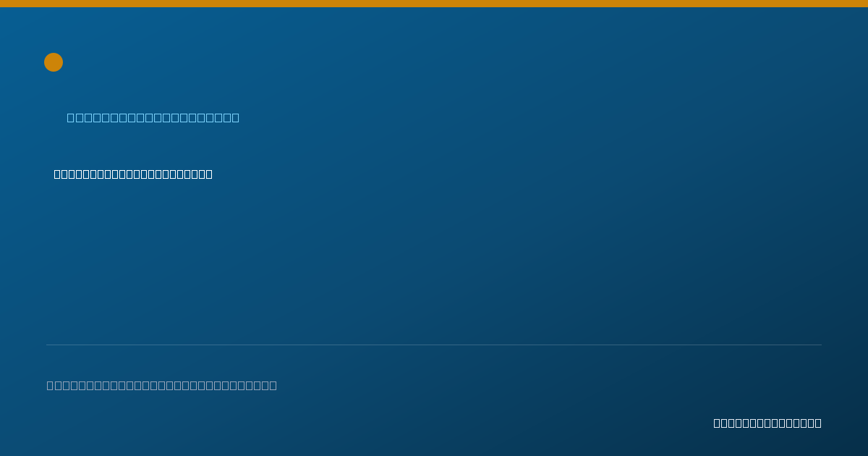Image resolution: width=868 pixels, height=456 pixels.
Task: Click the thin horizontal divider line
Action: (434, 345)
